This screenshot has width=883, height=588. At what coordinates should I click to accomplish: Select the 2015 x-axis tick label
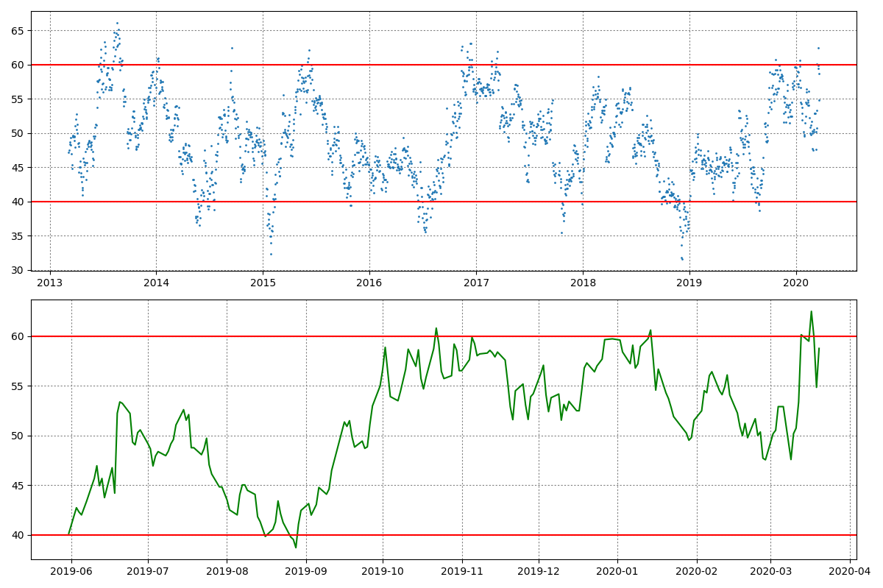click(x=263, y=283)
